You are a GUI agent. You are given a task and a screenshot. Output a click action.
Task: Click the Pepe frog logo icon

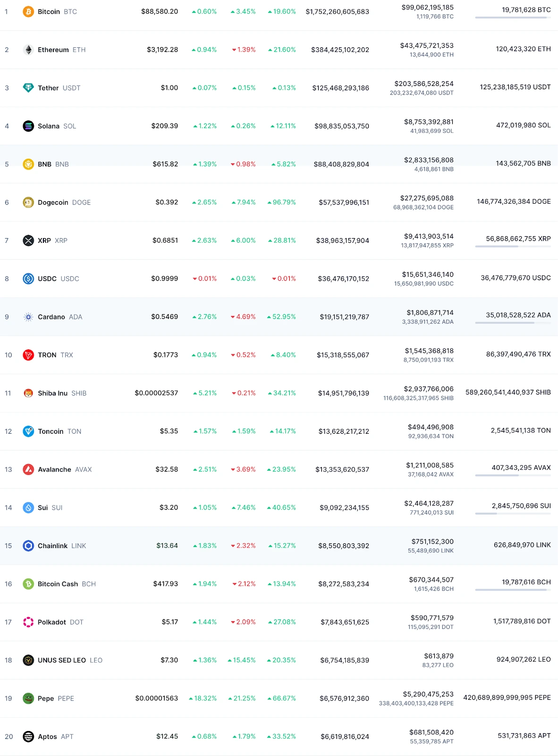click(x=28, y=698)
